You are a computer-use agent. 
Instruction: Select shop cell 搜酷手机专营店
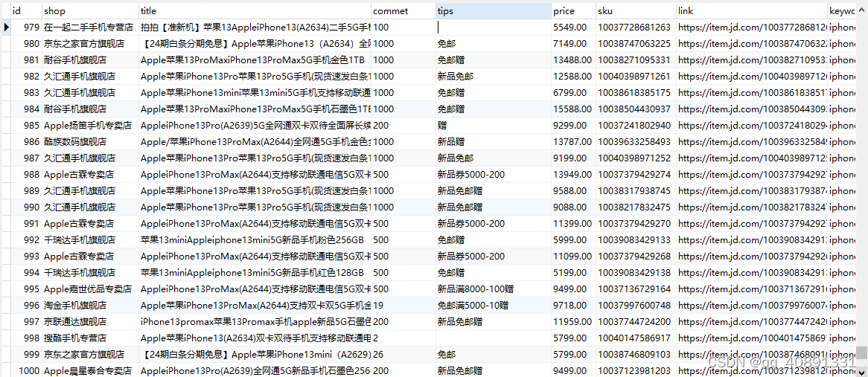pos(90,338)
